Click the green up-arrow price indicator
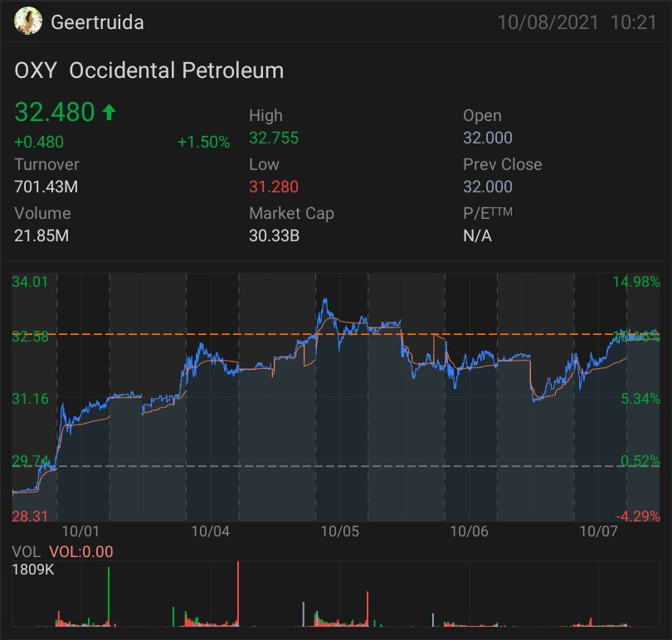Image resolution: width=672 pixels, height=640 pixels. click(109, 112)
